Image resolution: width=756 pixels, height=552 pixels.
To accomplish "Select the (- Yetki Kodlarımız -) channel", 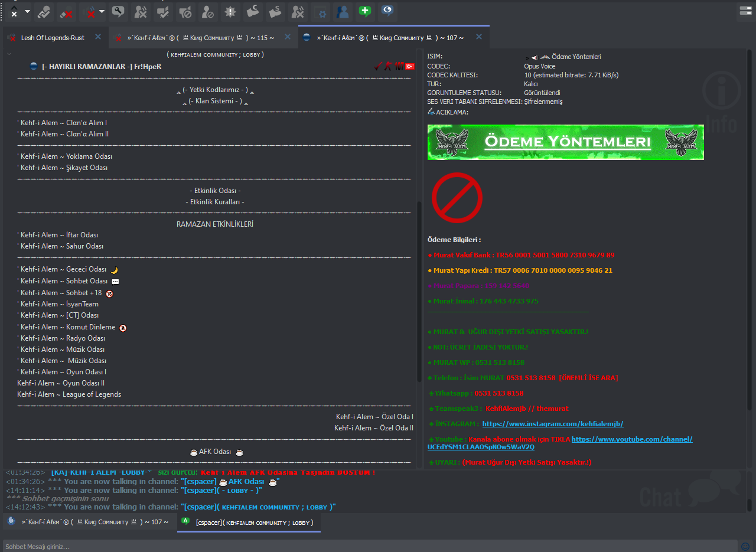I will pyautogui.click(x=215, y=90).
